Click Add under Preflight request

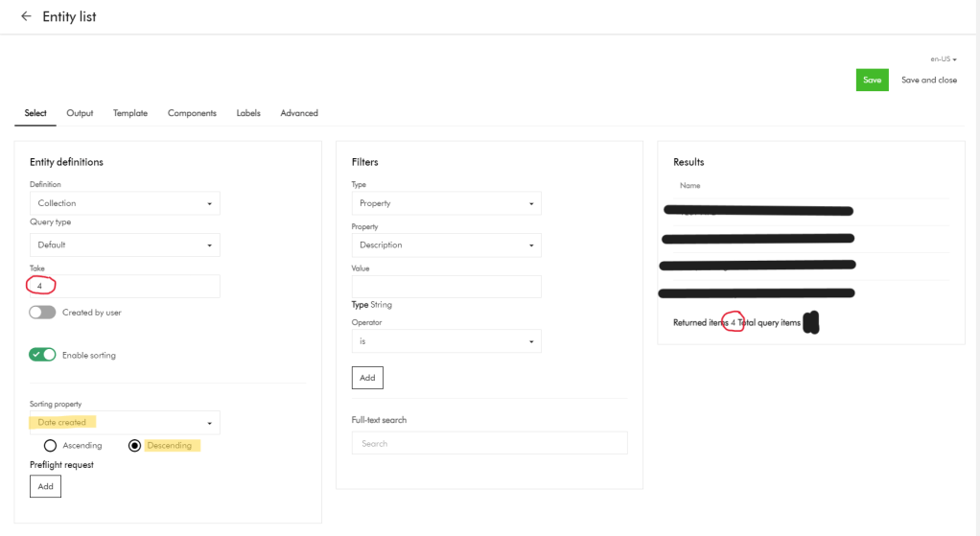(45, 487)
